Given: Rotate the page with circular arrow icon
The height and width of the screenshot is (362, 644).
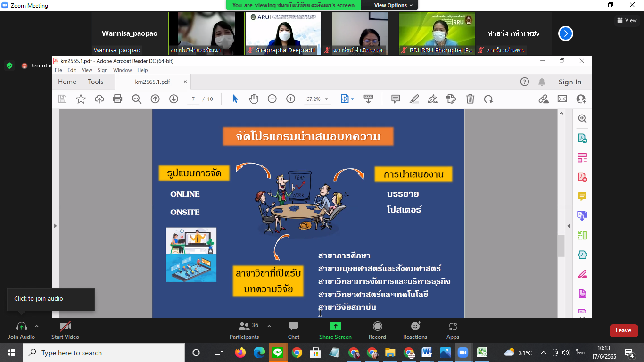Looking at the screenshot, I should click(x=488, y=99).
